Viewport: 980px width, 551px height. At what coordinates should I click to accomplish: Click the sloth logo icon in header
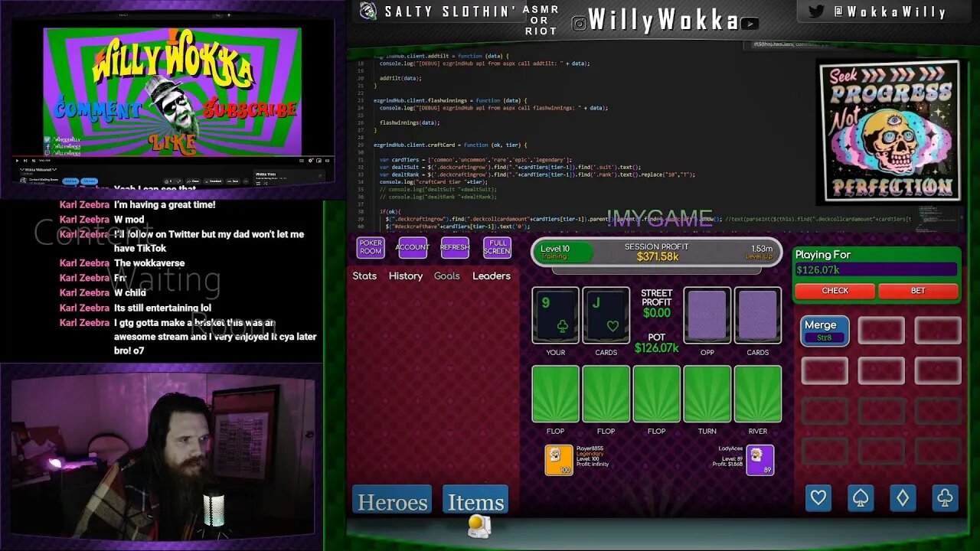pyautogui.click(x=368, y=11)
